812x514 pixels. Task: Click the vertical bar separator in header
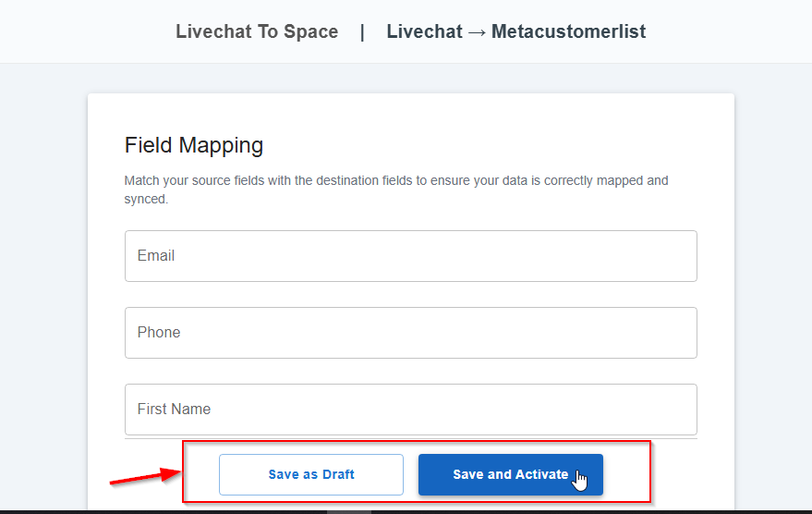coord(362,32)
